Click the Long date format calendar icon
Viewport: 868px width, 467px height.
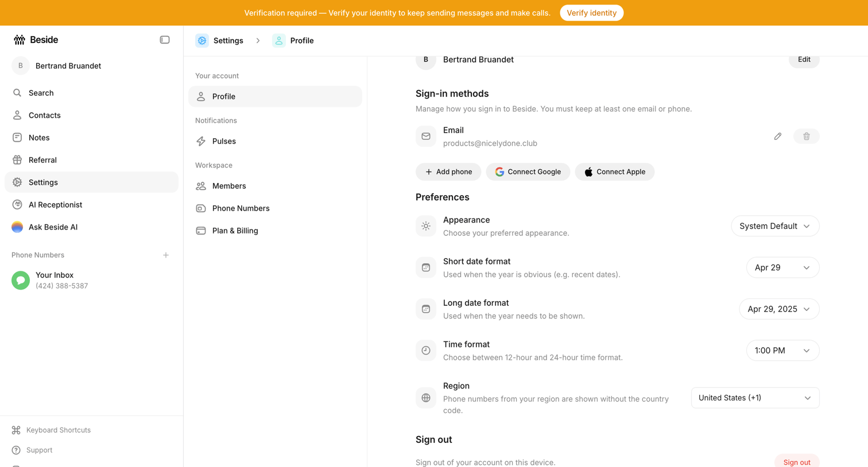point(426,309)
